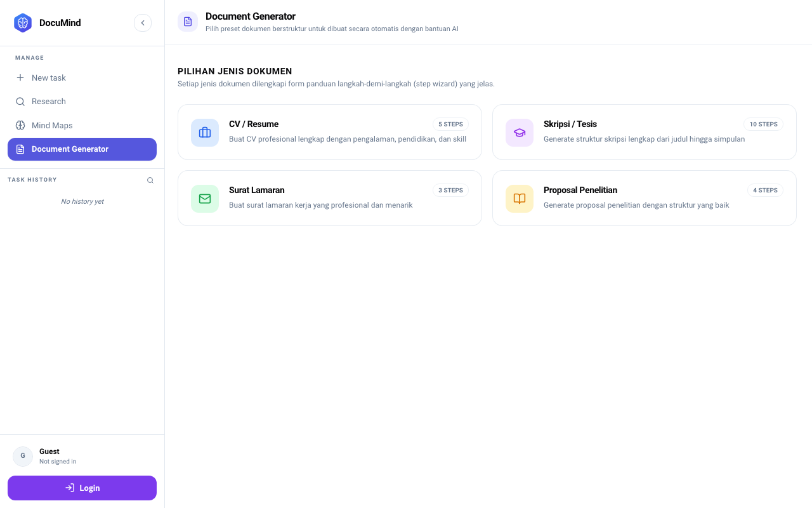Click the "Guest" user name
The height and width of the screenshot is (508, 812).
(x=49, y=451)
